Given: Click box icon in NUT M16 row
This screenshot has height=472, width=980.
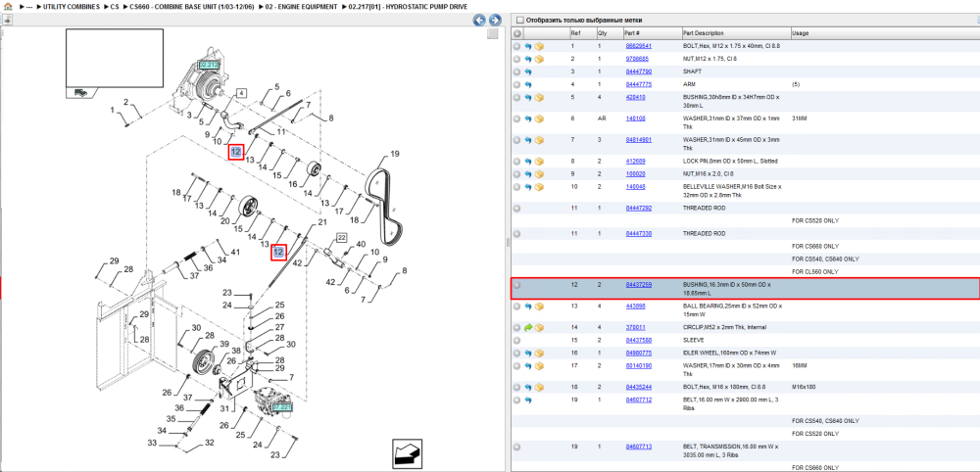Looking at the screenshot, I should [x=539, y=173].
